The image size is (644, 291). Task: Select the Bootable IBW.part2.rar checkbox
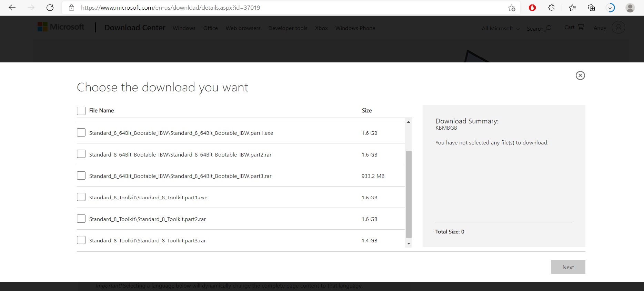81,154
